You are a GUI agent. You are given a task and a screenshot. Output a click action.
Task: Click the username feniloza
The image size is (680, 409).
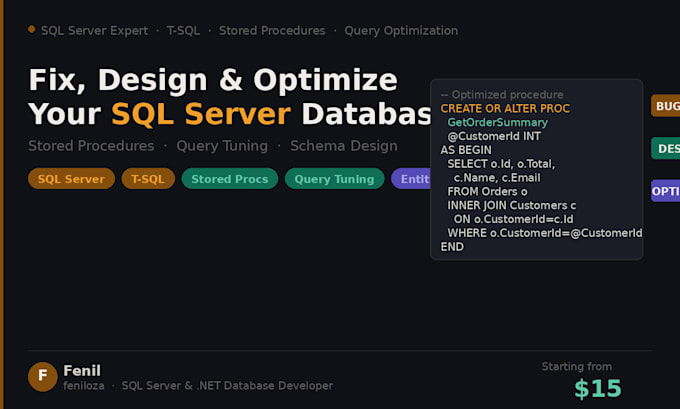84,386
